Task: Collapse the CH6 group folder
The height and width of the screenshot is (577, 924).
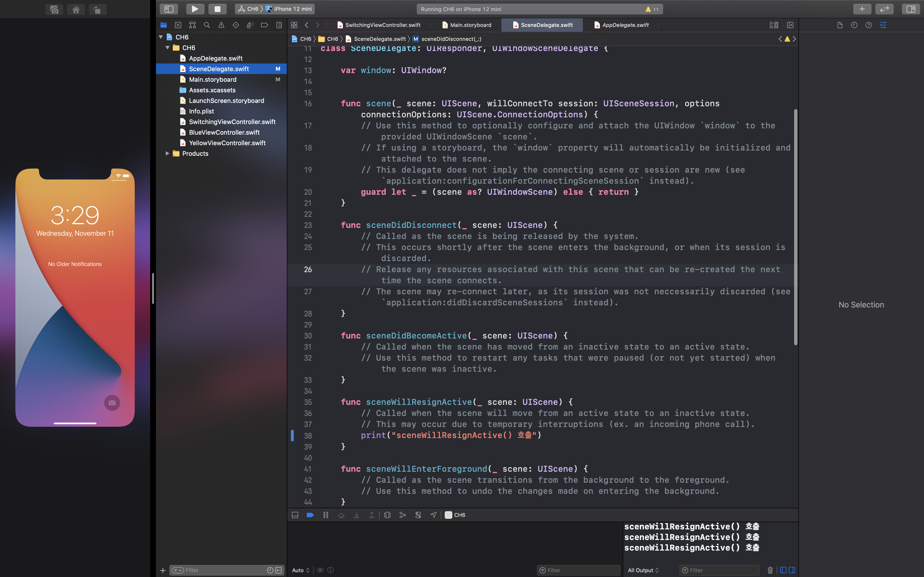Action: 167,48
